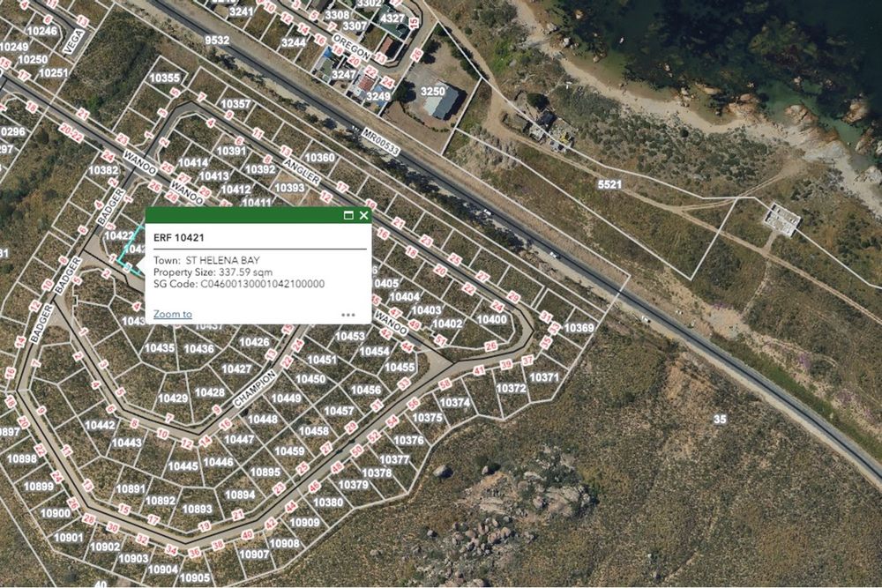
Task: Select erf 10442 on the map
Action: (x=101, y=426)
